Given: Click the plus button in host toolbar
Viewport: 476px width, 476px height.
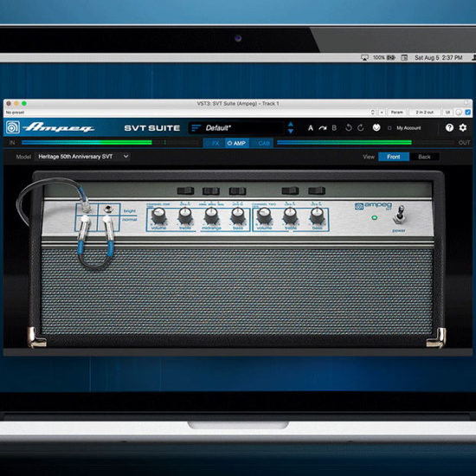Looking at the screenshot, I should coord(382,113).
